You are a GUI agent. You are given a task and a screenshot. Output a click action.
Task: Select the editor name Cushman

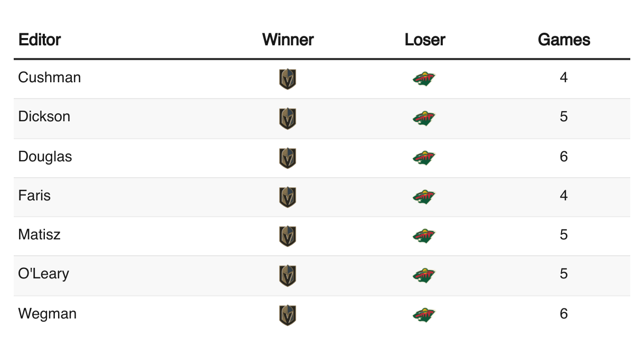pyautogui.click(x=50, y=78)
